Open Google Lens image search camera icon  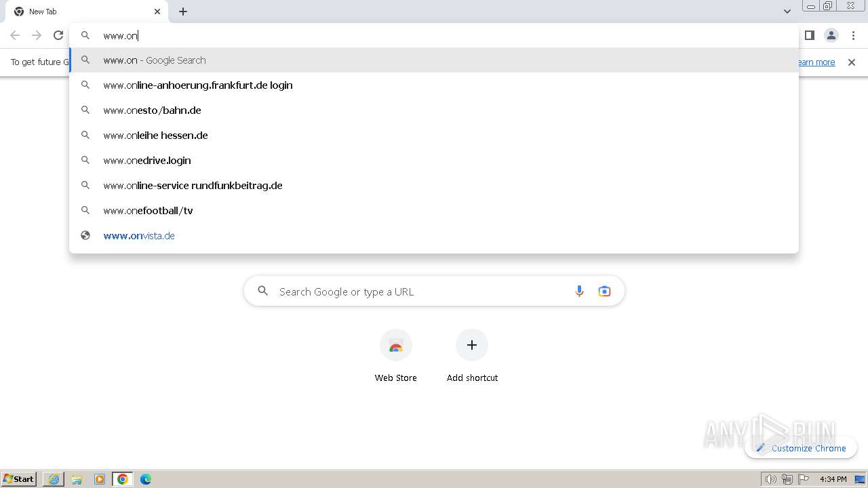point(604,291)
